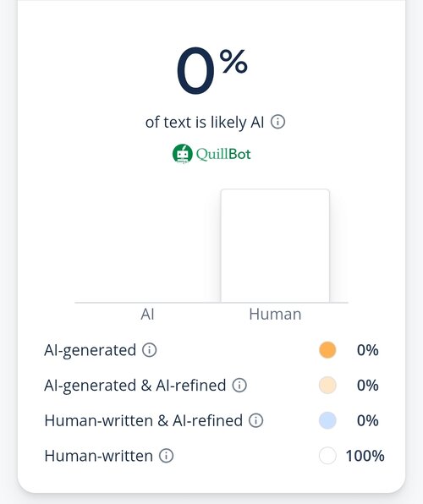Select the white Human-written swatch
Screen dimensions: 423x504
327,456
